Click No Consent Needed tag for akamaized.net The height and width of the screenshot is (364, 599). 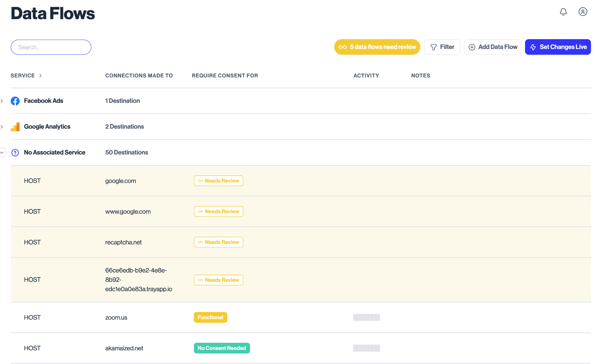[222, 348]
